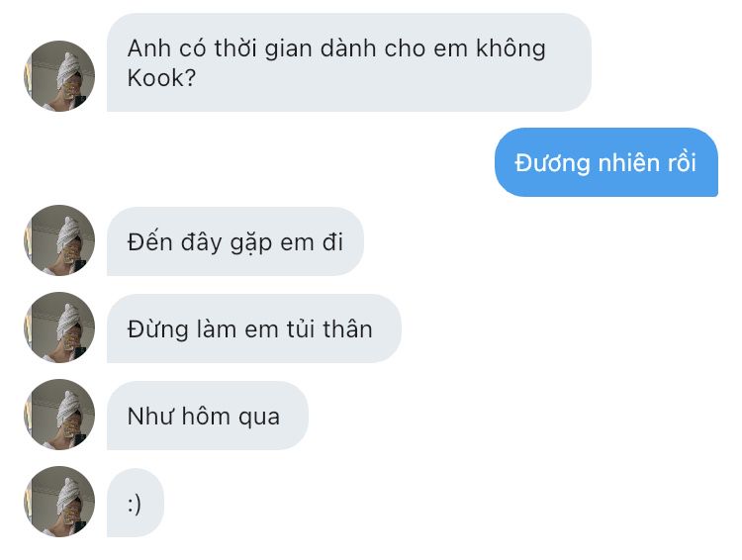This screenshot has width=742, height=560.
Task: Open profile photo beside 'Đừng làm em tủi thân'
Action: pos(59,327)
